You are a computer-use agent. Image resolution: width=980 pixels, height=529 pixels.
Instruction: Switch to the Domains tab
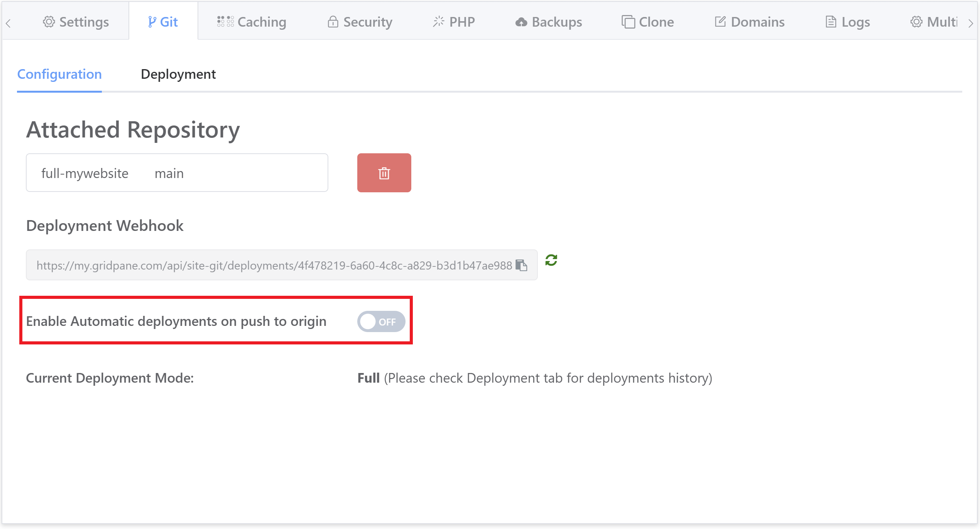749,22
